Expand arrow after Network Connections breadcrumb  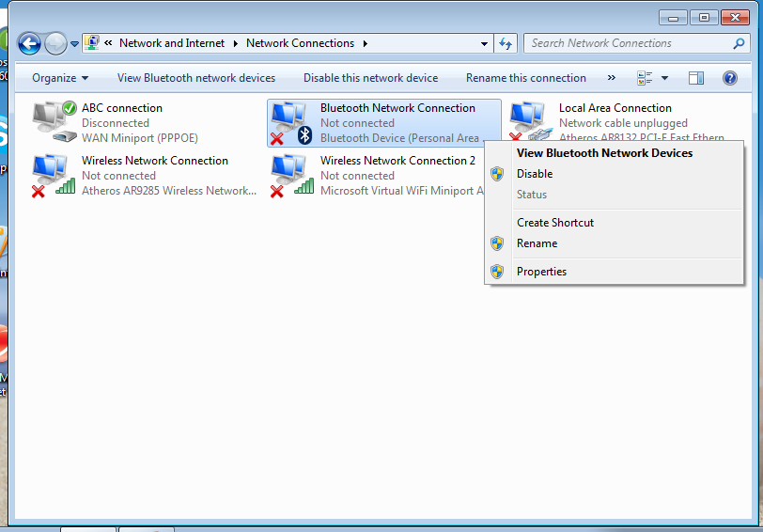[365, 43]
